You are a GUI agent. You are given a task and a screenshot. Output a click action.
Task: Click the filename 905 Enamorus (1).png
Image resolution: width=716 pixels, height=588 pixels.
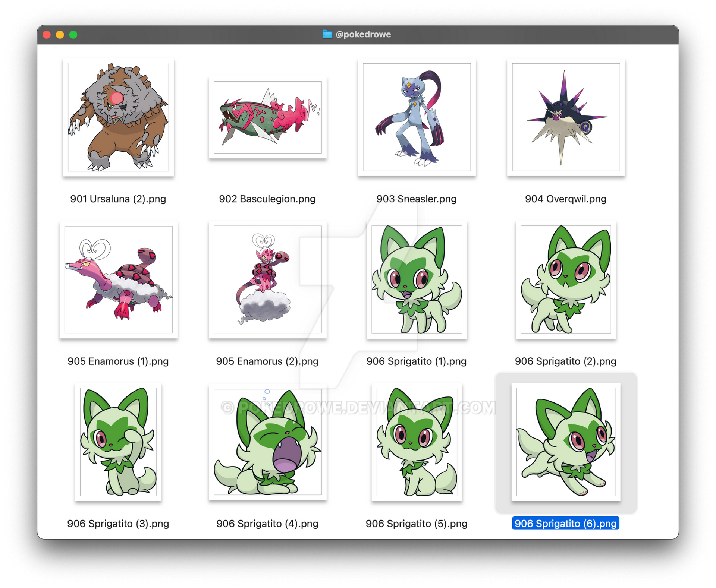click(x=118, y=361)
